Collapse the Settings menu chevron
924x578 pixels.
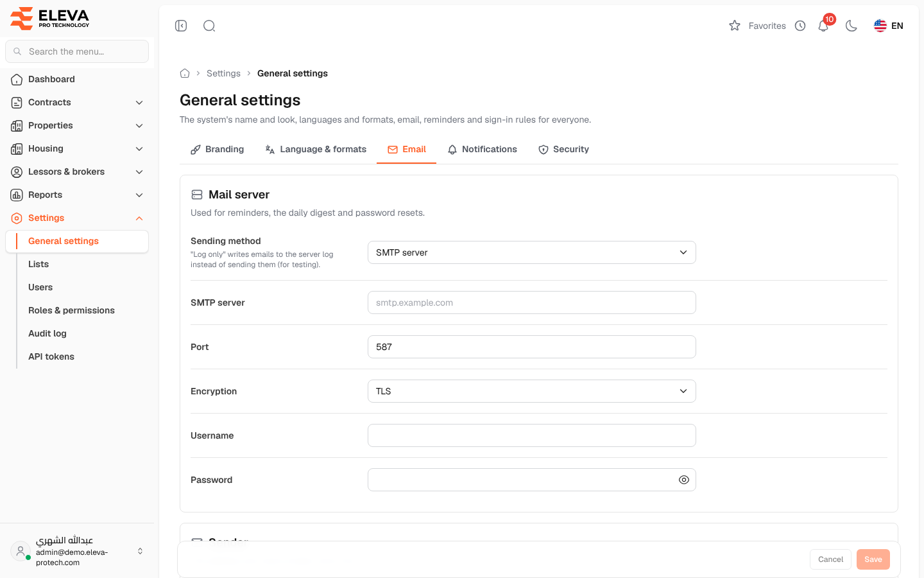[139, 218]
